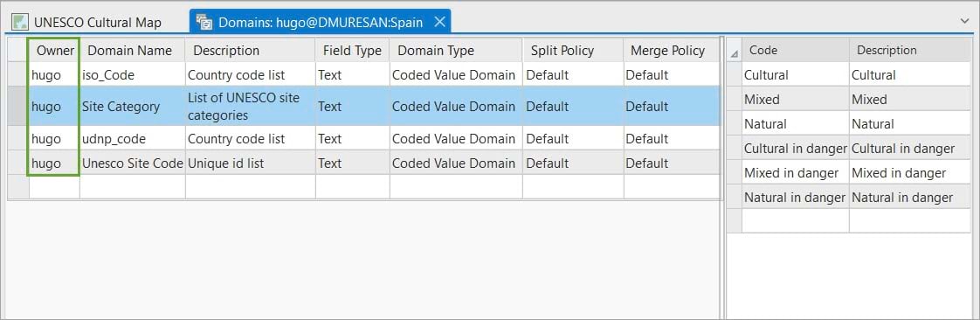Open Split Policy cell for Site Category

pos(573,107)
